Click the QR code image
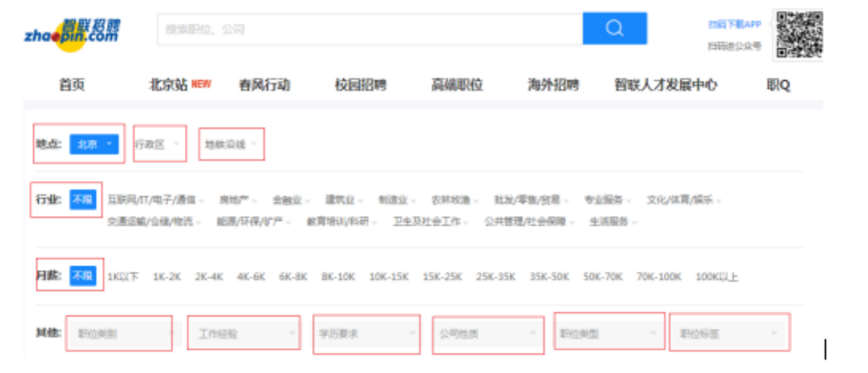This screenshot has width=868, height=373. point(799,34)
